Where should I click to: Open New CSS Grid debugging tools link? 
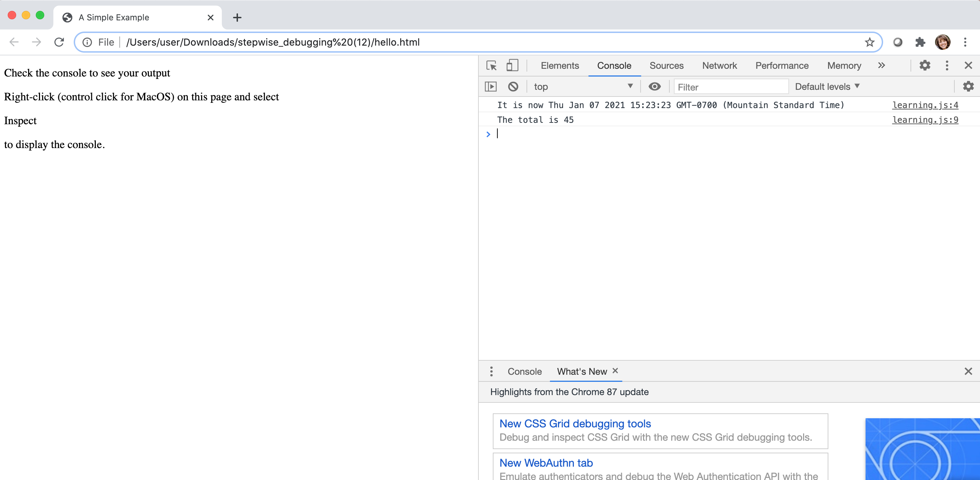pyautogui.click(x=575, y=424)
